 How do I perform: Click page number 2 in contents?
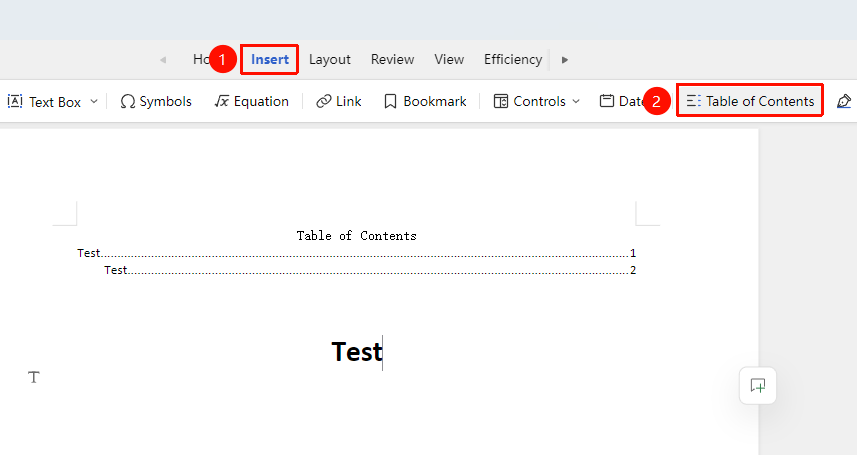click(x=633, y=270)
